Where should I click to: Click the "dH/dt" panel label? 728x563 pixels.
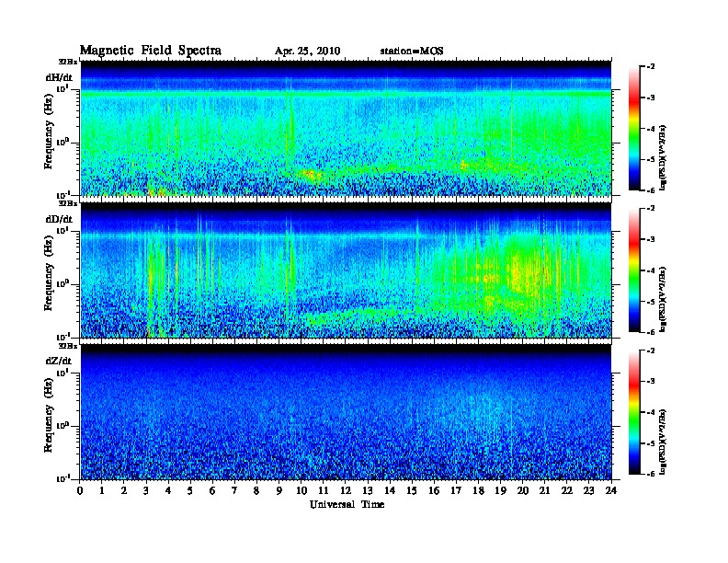tap(59, 77)
